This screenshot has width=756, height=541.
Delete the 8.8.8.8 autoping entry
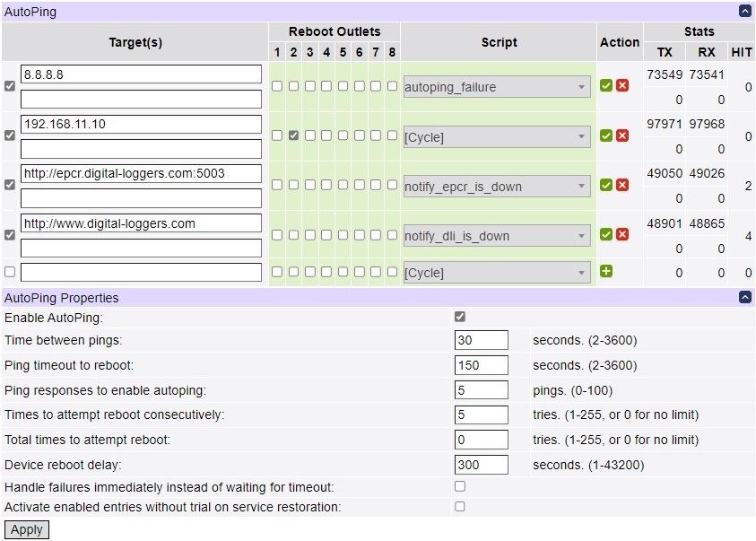[x=622, y=86]
